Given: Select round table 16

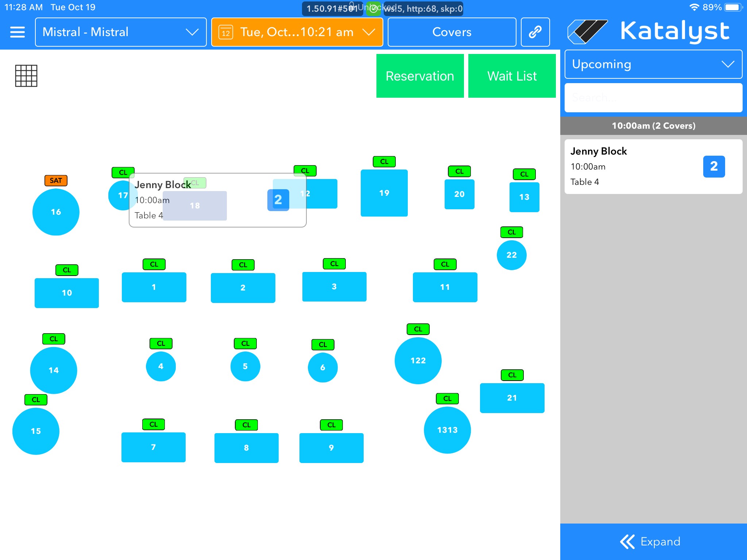Looking at the screenshot, I should (x=56, y=212).
